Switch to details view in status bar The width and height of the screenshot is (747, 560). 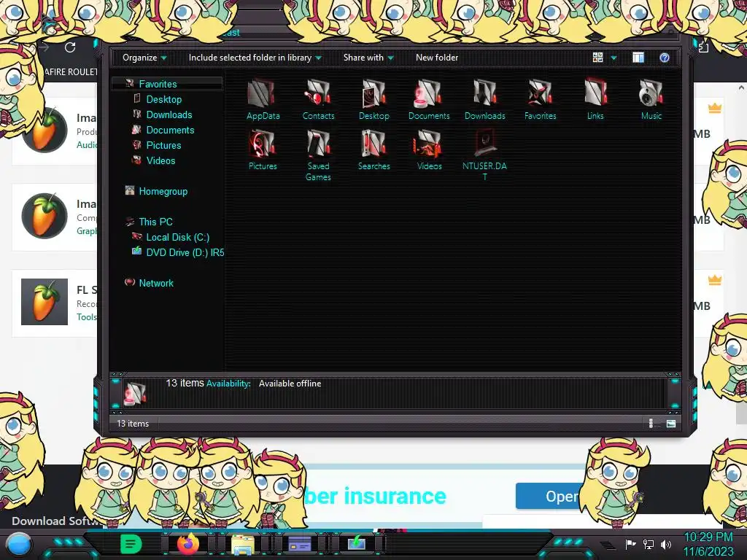651,424
